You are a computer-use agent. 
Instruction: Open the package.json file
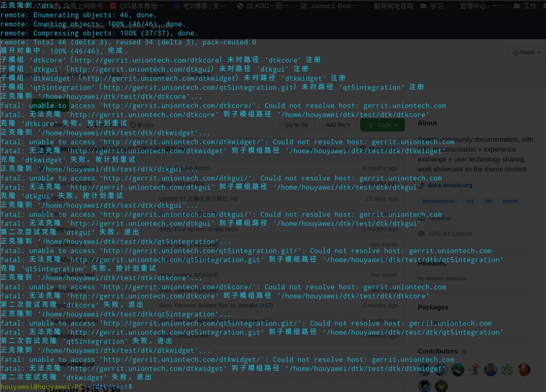[69, 336]
